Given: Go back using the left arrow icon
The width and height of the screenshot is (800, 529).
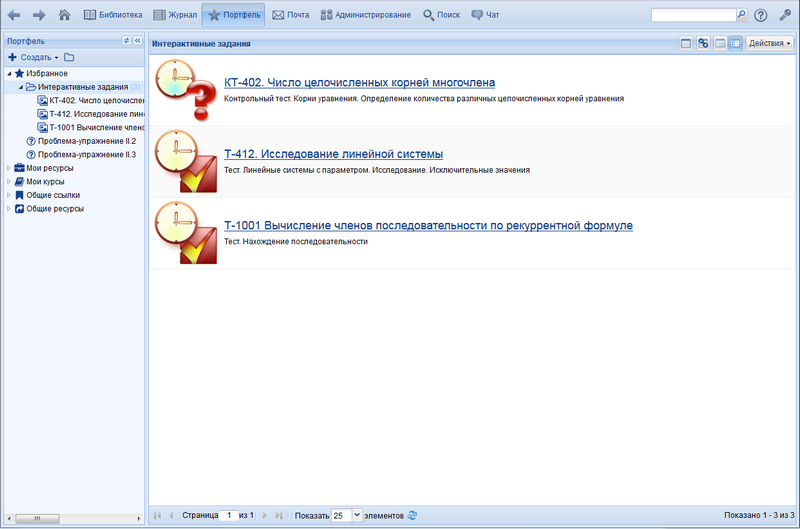Looking at the screenshot, I should [x=14, y=15].
